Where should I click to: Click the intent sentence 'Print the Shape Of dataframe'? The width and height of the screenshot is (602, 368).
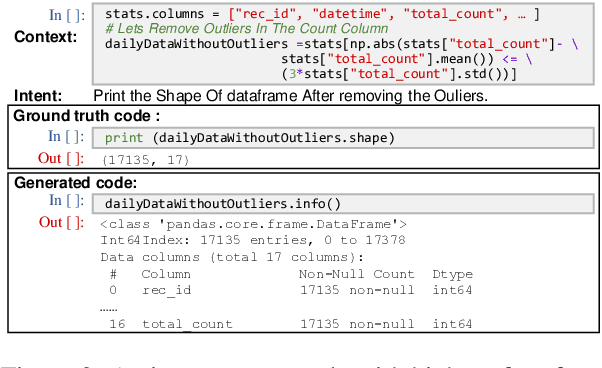click(291, 96)
